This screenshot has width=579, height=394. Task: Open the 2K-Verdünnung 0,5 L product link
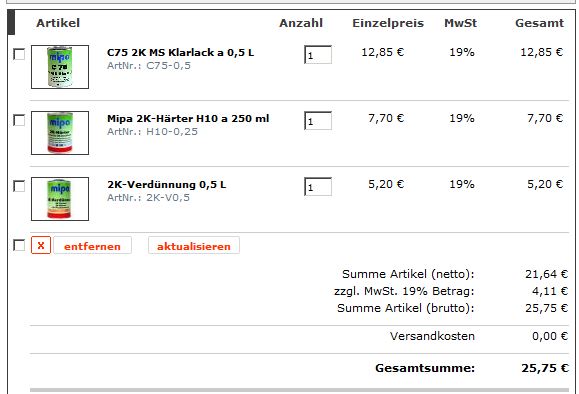pyautogui.click(x=167, y=185)
